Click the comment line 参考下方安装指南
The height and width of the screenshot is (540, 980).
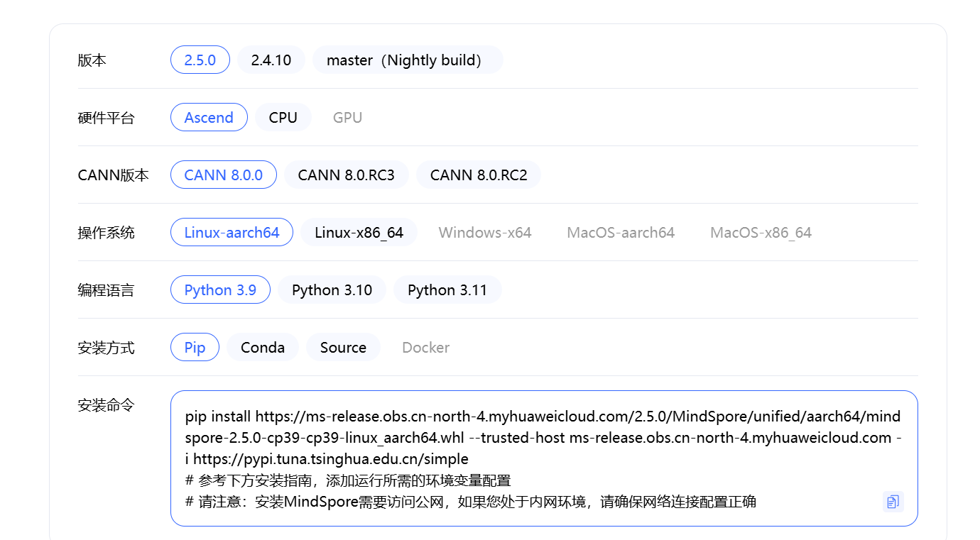click(348, 480)
